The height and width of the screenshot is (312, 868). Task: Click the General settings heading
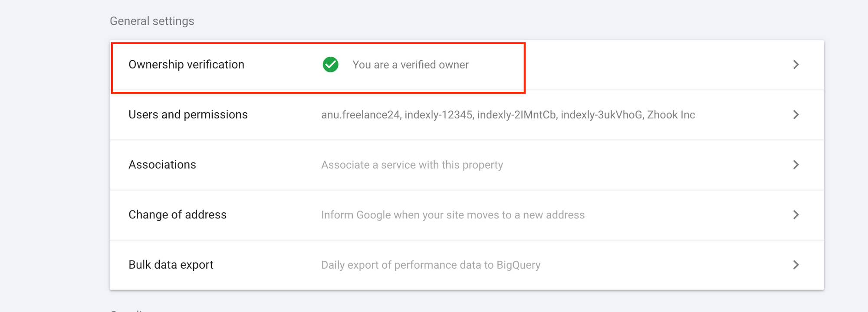click(x=152, y=21)
